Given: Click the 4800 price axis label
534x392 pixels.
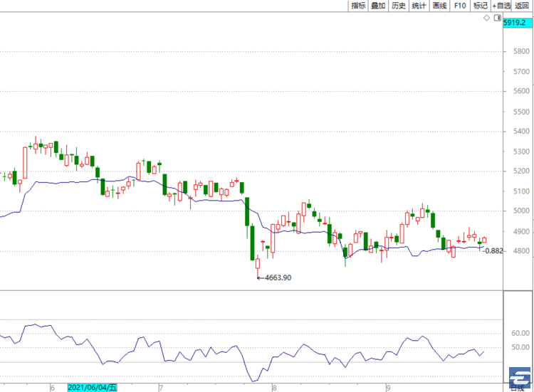Looking at the screenshot, I should point(521,251).
